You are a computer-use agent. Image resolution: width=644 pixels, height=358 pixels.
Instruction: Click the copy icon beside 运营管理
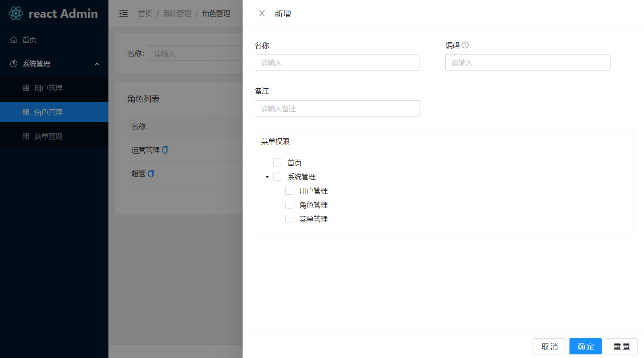165,150
